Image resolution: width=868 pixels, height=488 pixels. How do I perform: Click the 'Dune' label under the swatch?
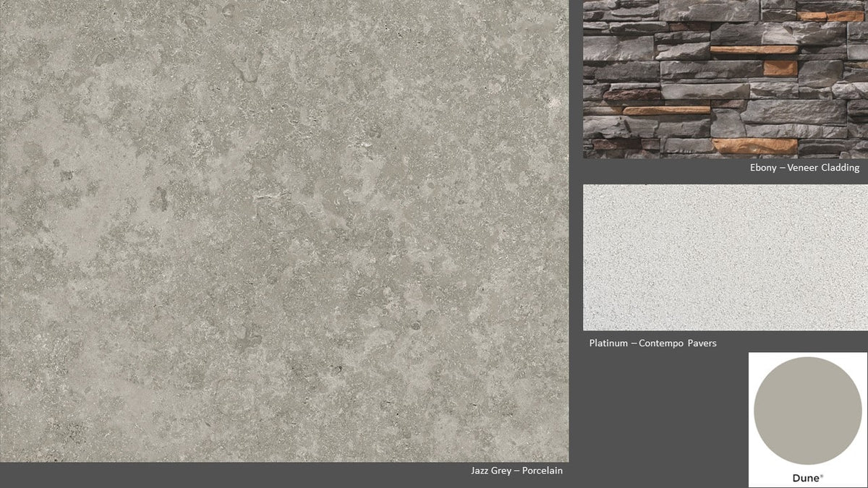click(x=806, y=478)
